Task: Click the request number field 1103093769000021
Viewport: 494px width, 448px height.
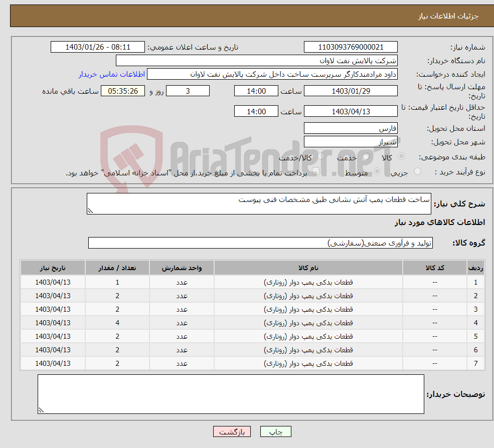Action: (351, 47)
